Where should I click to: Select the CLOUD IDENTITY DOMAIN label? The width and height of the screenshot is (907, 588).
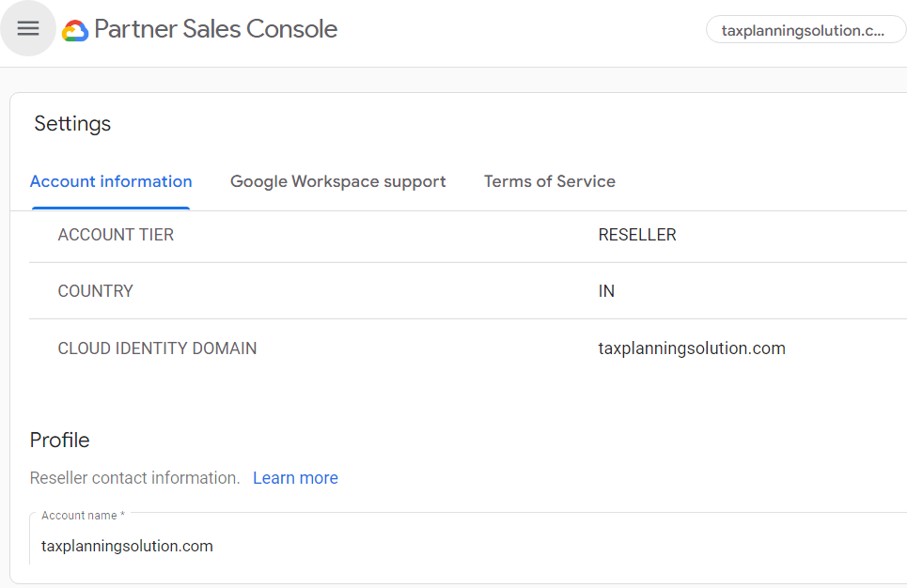pos(157,348)
